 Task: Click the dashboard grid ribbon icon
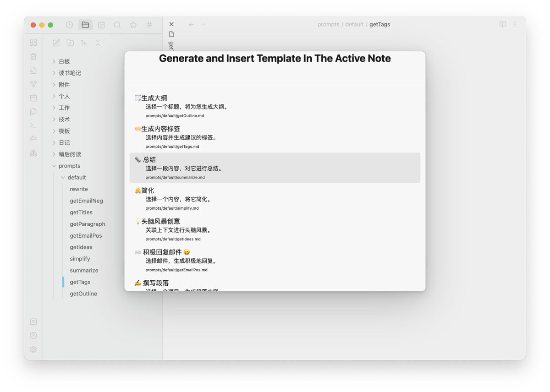(33, 43)
